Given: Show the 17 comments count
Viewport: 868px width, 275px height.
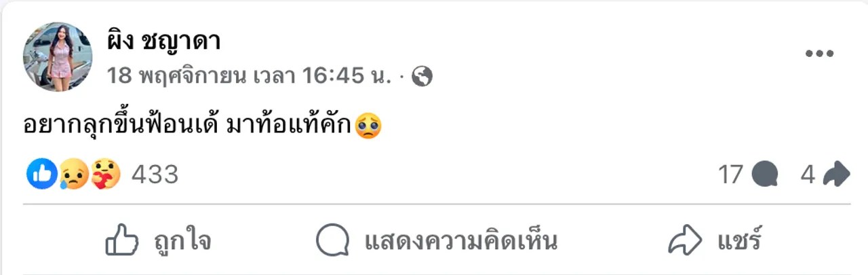Looking at the screenshot, I should pos(731,175).
